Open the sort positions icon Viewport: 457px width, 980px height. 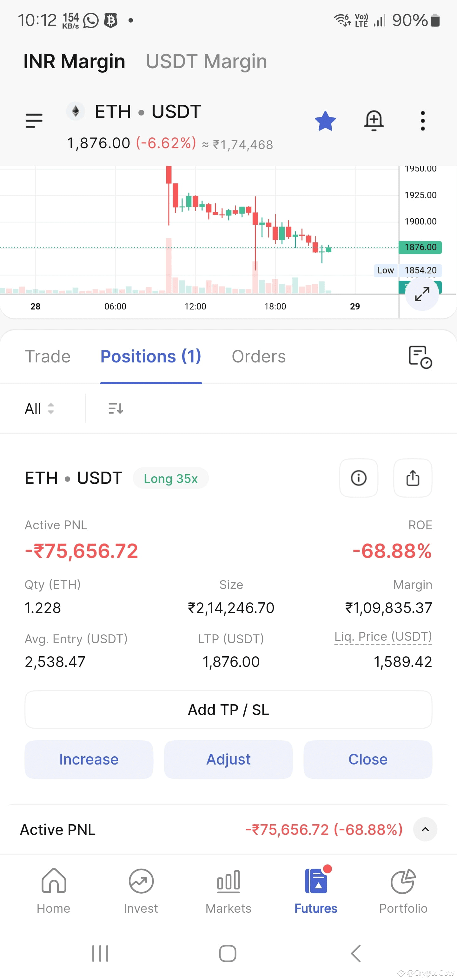pos(116,408)
